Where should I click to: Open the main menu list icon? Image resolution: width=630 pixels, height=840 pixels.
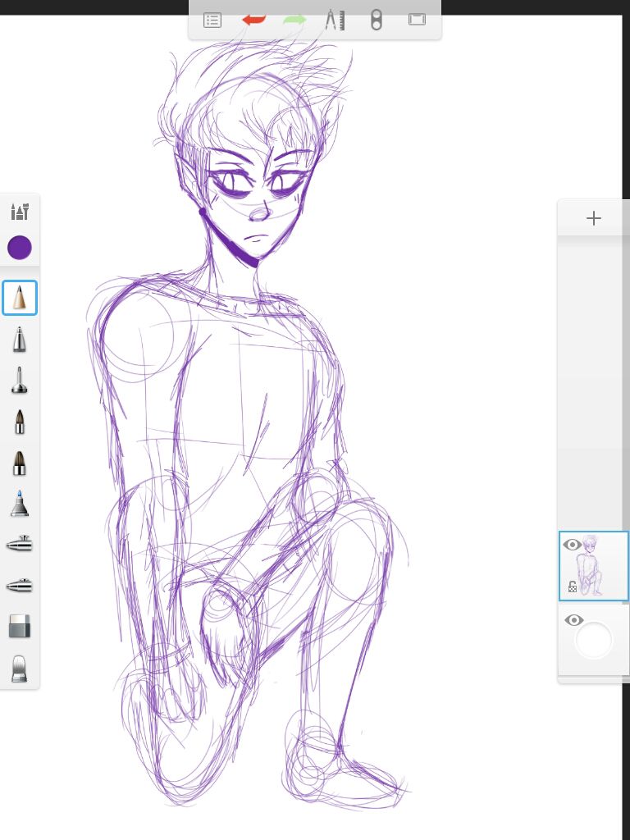212,21
